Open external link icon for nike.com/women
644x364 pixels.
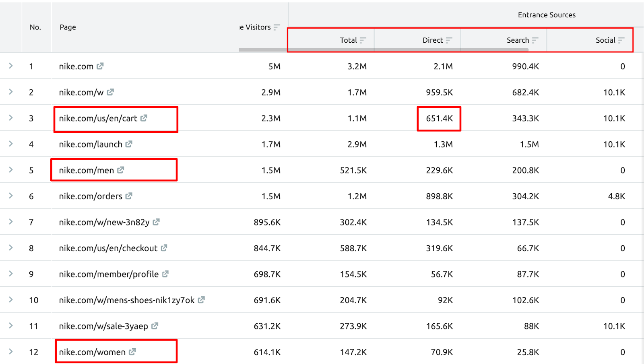tap(132, 352)
